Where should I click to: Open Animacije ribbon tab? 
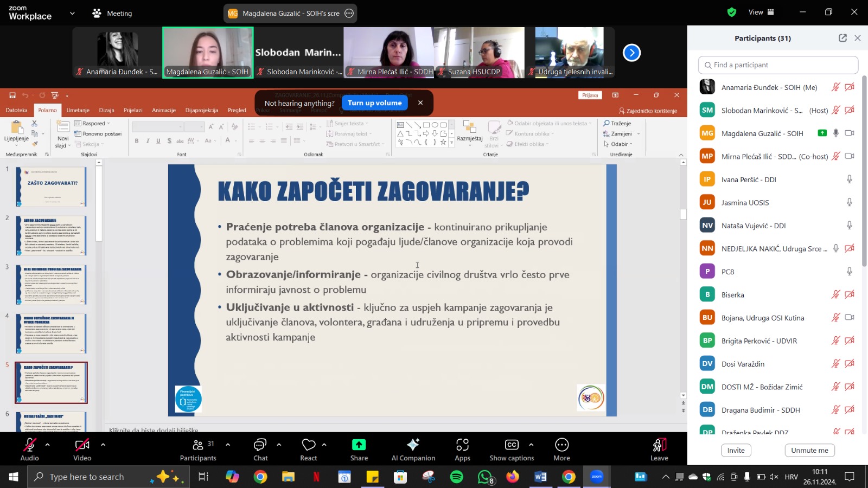[164, 110]
